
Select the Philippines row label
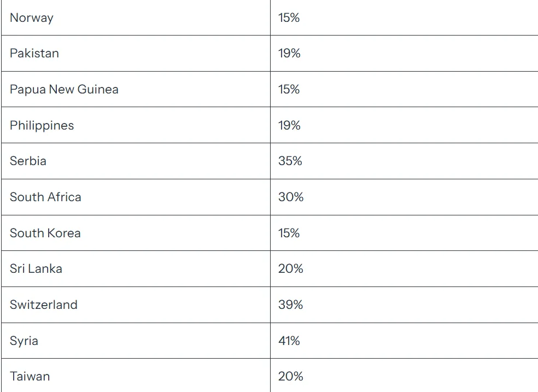42,125
